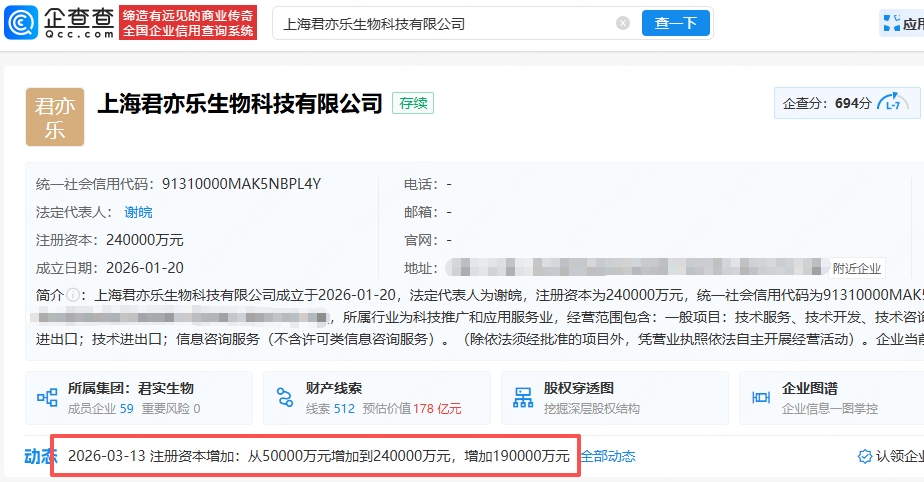Select establishment date 2026-01-20
The width and height of the screenshot is (924, 482).
(145, 268)
